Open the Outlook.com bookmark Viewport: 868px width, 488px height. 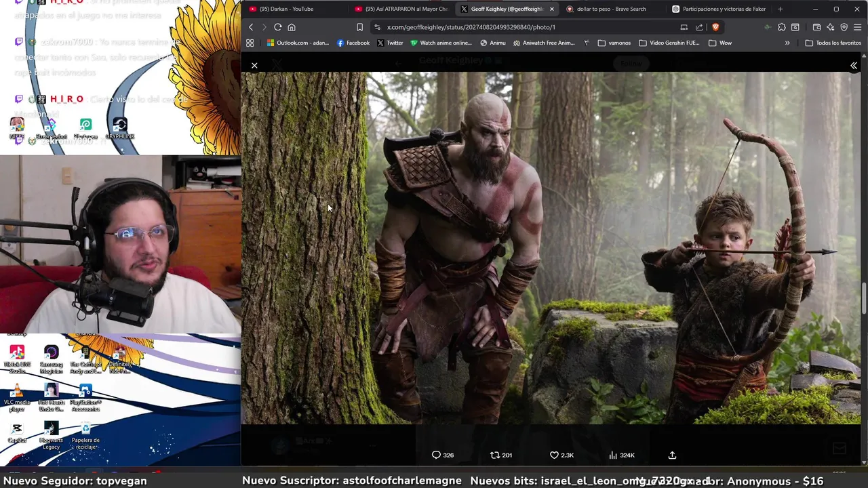coord(298,43)
